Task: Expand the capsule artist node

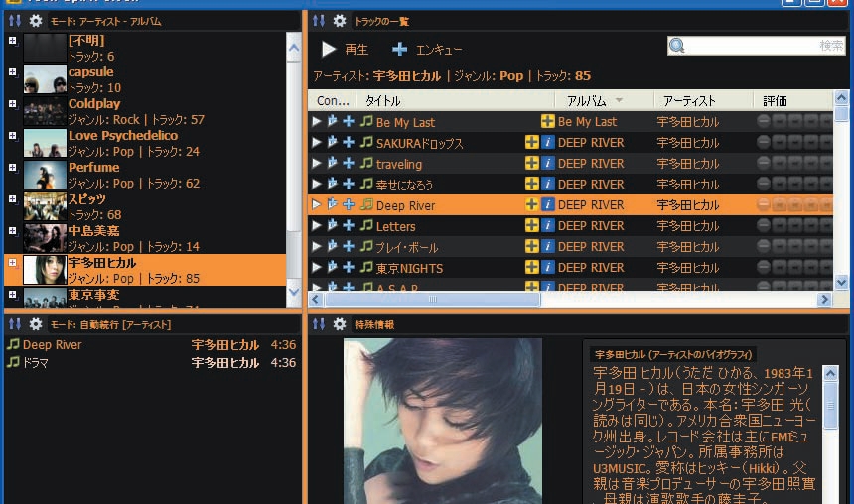Action: tap(13, 71)
